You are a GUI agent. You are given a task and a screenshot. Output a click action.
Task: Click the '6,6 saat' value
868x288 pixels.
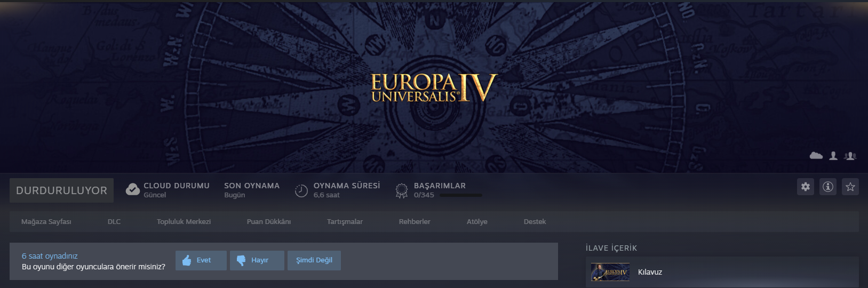(x=327, y=195)
